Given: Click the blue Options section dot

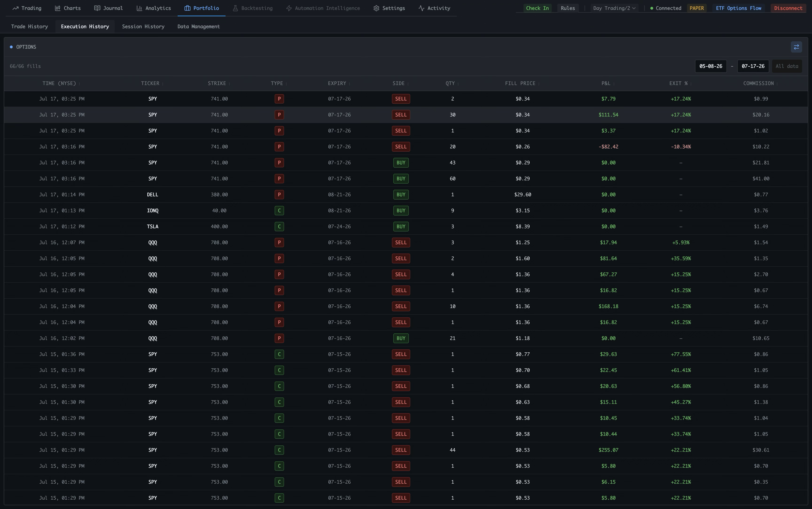Looking at the screenshot, I should pyautogui.click(x=11, y=47).
